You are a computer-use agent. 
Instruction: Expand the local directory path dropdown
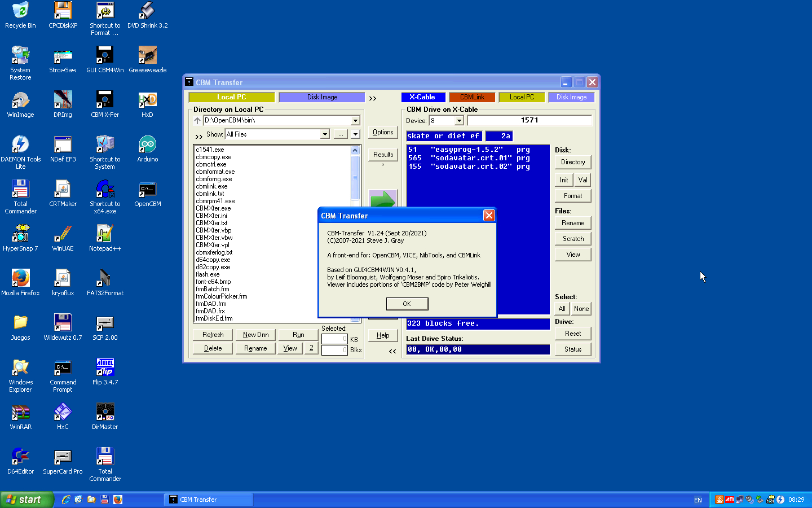coord(355,120)
